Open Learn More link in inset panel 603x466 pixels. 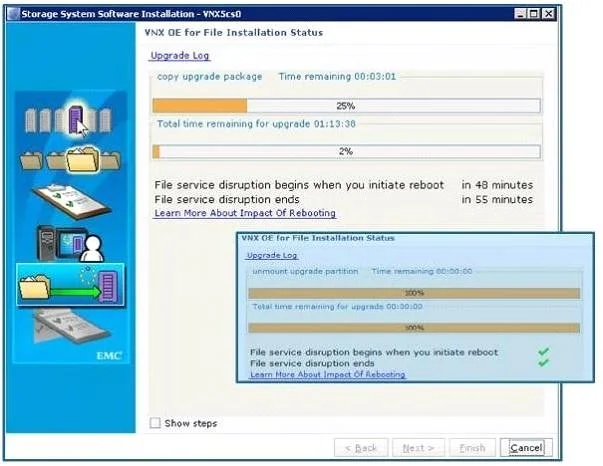tap(328, 374)
